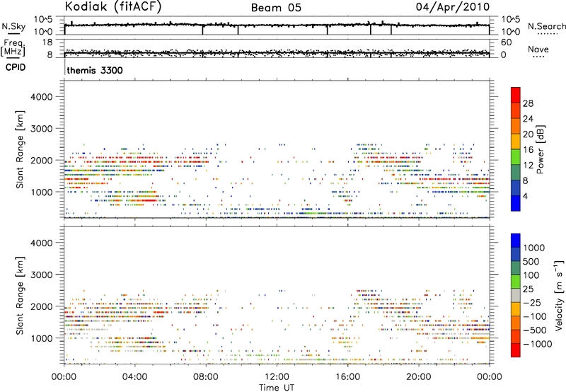Select the Velocity segment between -100 and -25

click(x=516, y=309)
